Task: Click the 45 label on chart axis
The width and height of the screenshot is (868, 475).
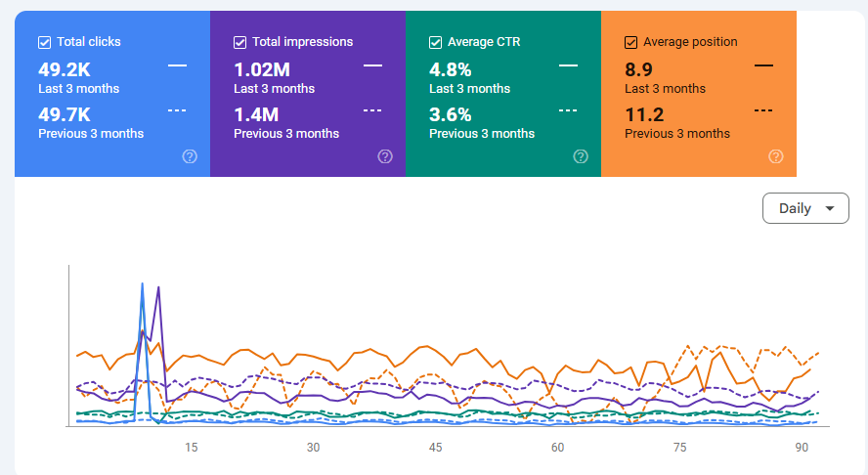Action: [x=435, y=448]
